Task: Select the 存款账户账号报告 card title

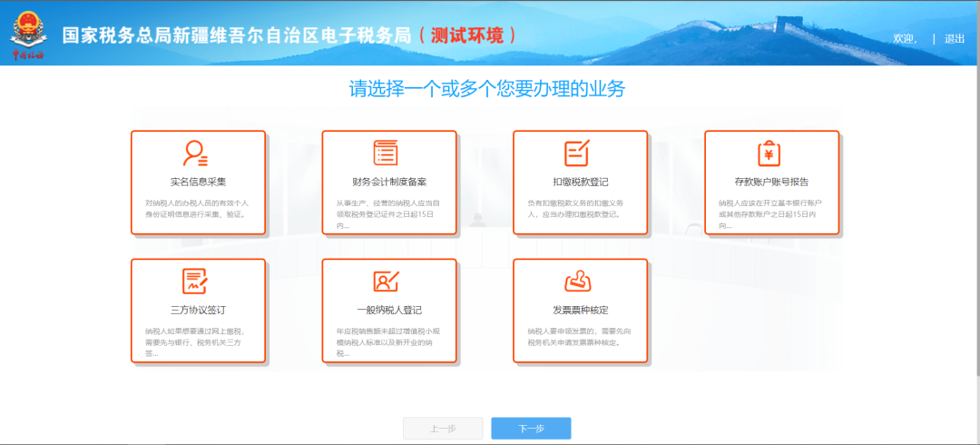Action: [772, 183]
